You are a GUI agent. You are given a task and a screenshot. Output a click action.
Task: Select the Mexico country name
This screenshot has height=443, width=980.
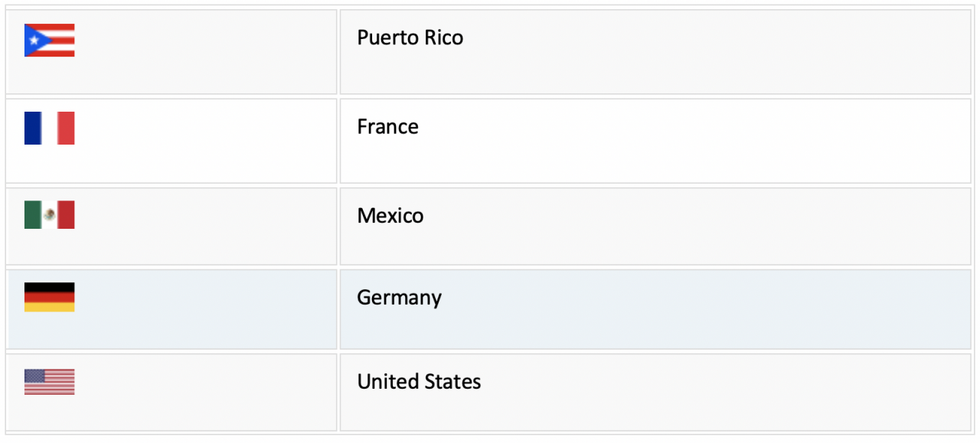[390, 215]
